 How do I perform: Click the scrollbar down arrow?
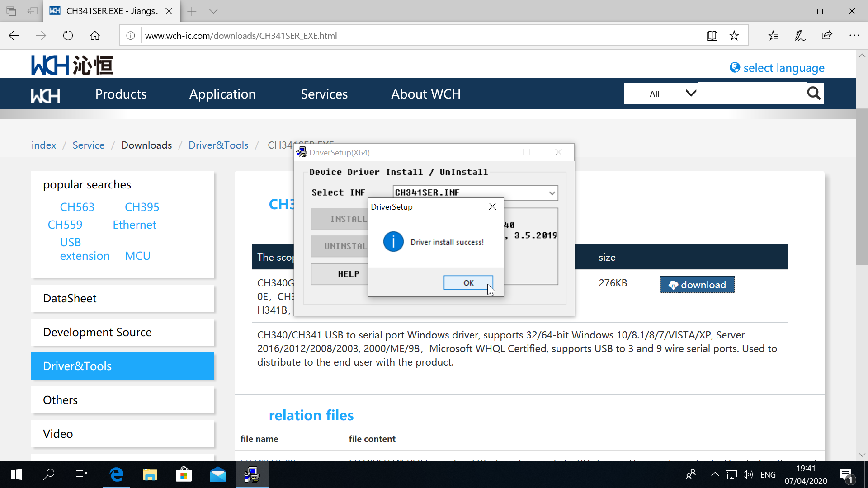coord(862,455)
